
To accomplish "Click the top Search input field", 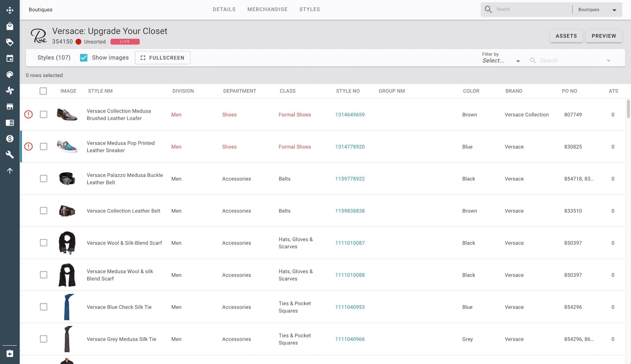I will click(533, 10).
